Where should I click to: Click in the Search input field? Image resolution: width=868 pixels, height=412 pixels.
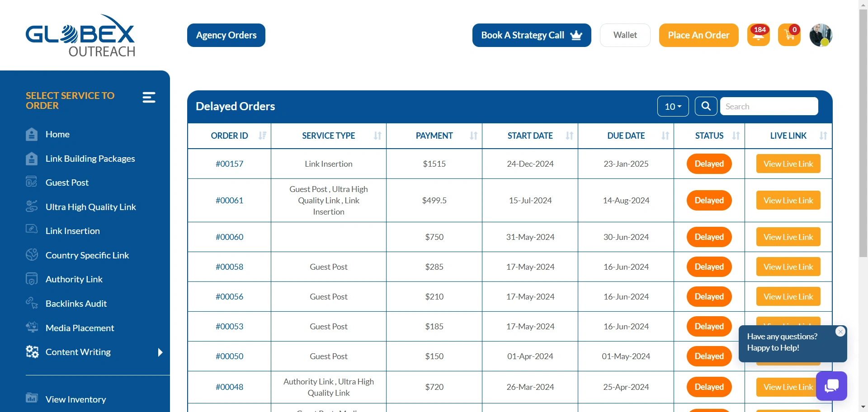(769, 106)
